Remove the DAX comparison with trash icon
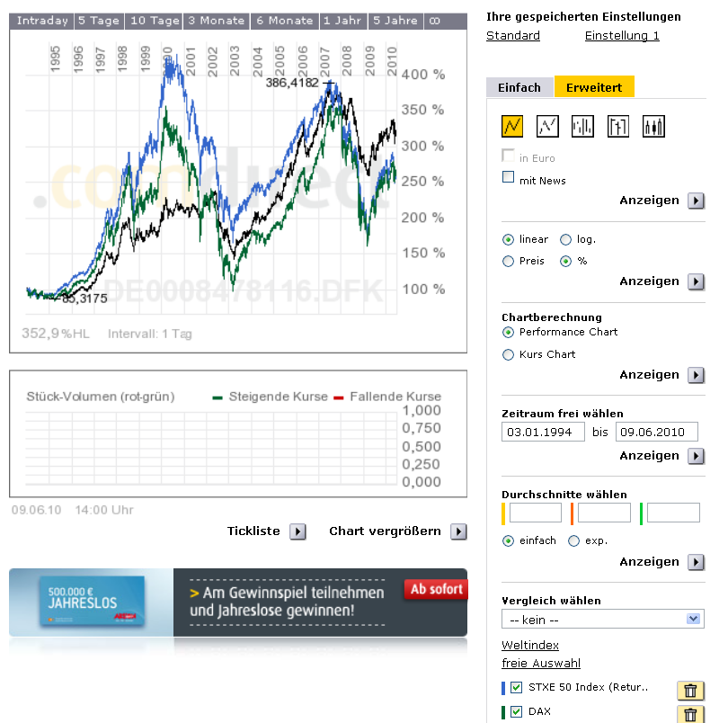The height and width of the screenshot is (723, 728). point(689,714)
